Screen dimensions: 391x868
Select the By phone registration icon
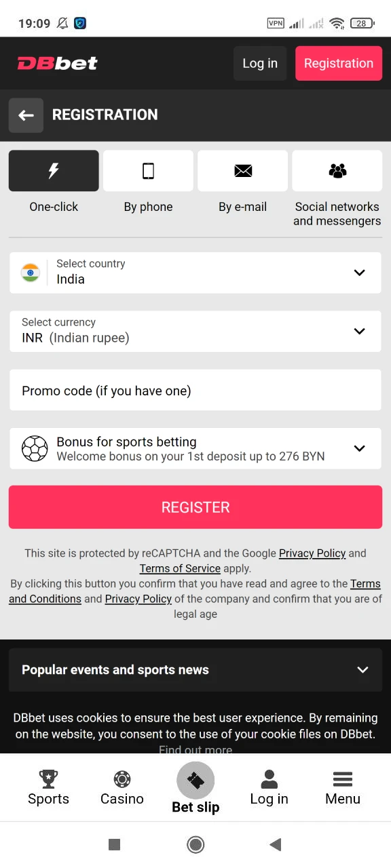(x=148, y=170)
